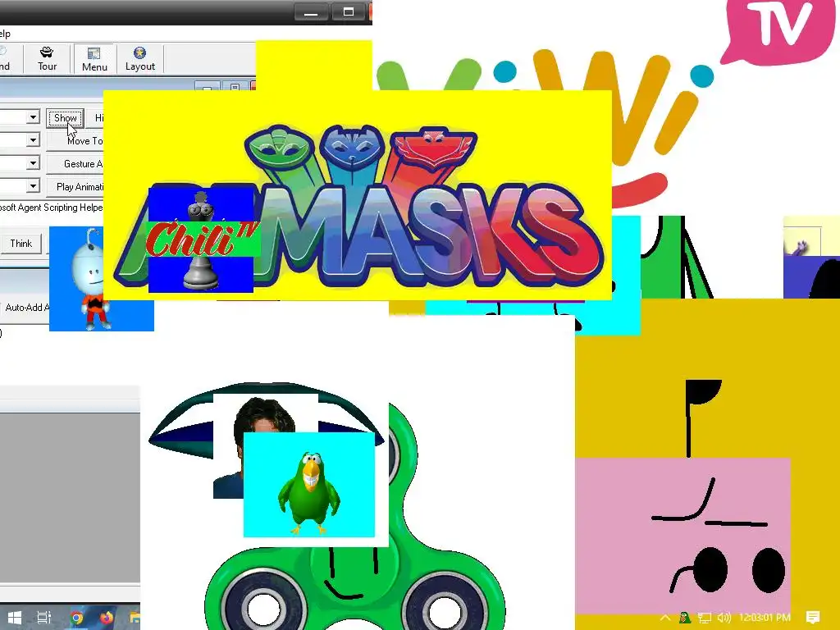Click the Chili TV chess piece character
This screenshot has width=840, height=630.
coord(202,240)
